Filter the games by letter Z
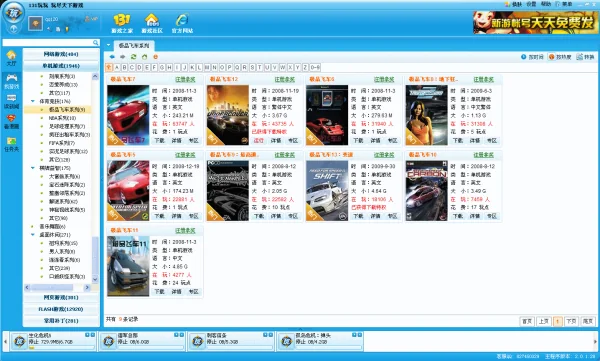 (305, 67)
